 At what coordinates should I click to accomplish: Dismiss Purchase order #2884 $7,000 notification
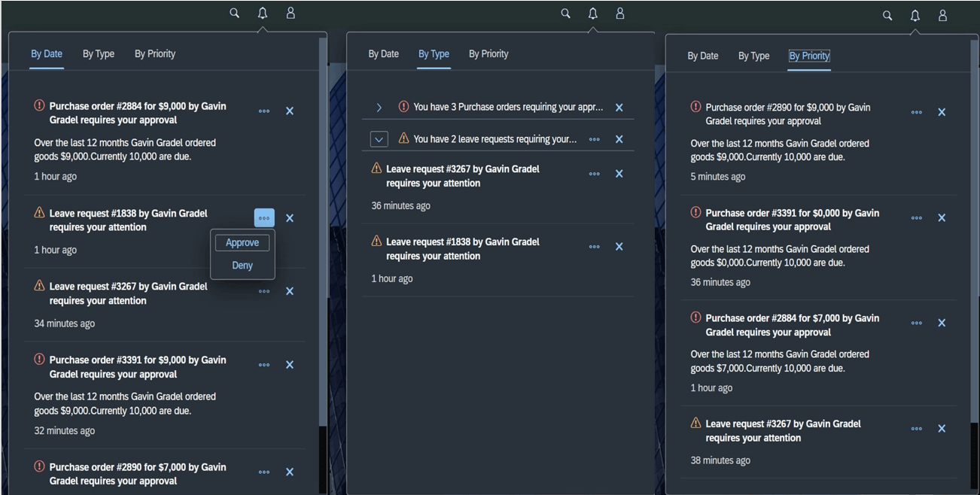[942, 323]
